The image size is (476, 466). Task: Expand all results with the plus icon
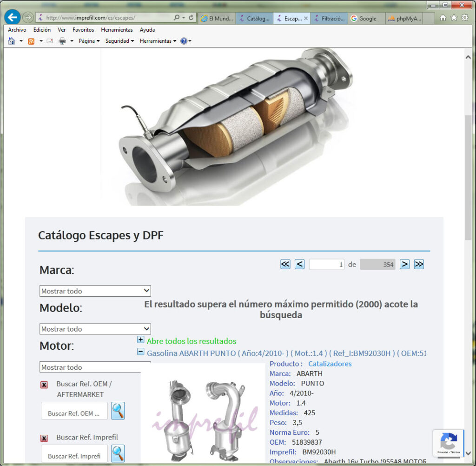141,340
